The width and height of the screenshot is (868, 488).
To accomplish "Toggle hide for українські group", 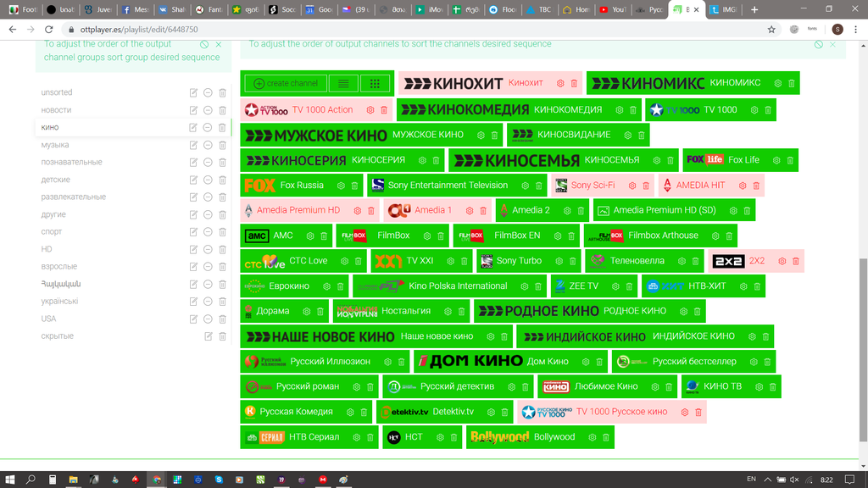I will pyautogui.click(x=208, y=302).
